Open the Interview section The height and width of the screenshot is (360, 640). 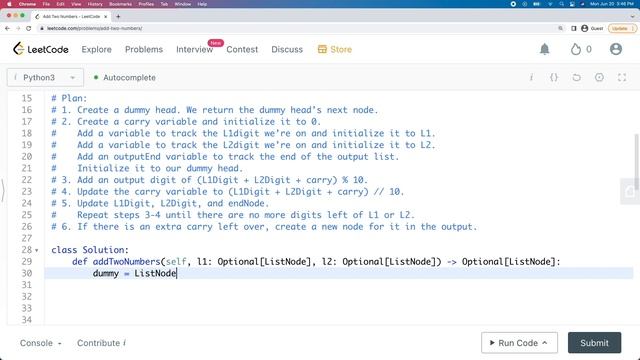pos(194,49)
